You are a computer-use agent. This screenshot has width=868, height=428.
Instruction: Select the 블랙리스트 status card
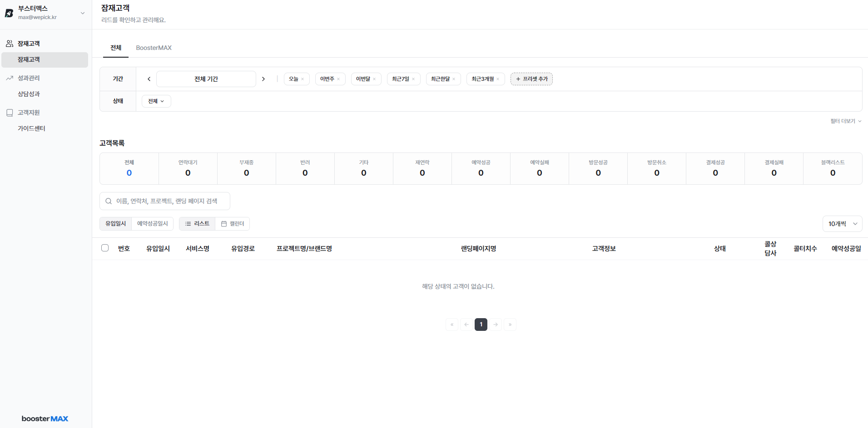pos(833,168)
